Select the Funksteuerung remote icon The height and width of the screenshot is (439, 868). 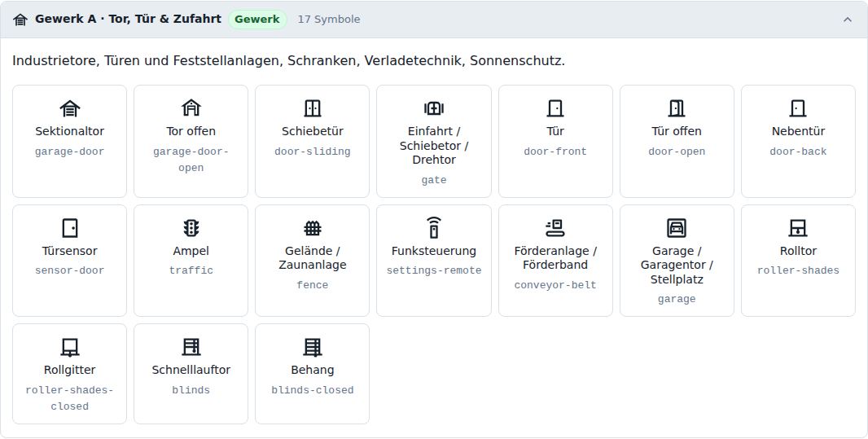click(433, 227)
